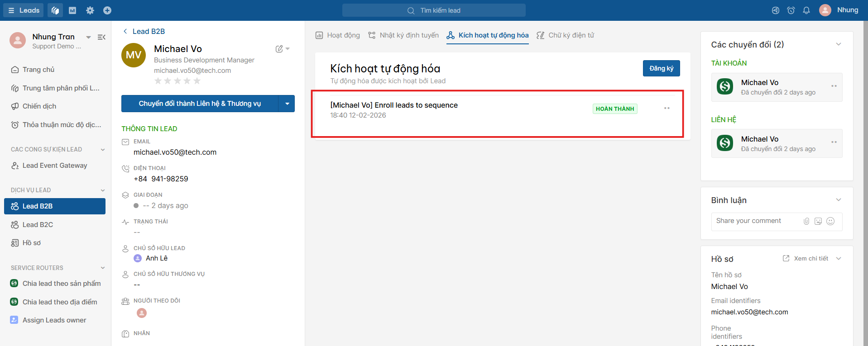Screen dimensions: 868x346
Task: Open the chart dashboard icon in top bar
Action: [x=72, y=10]
